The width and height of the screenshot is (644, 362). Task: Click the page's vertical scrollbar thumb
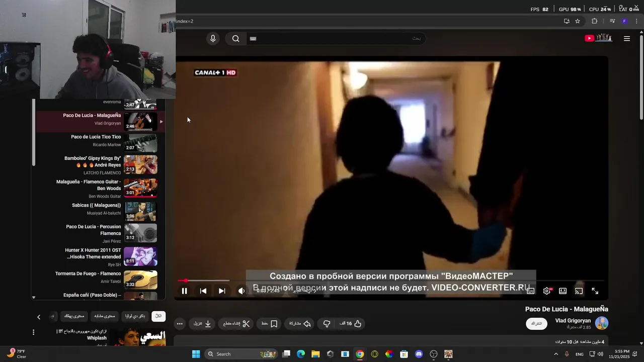641,77
